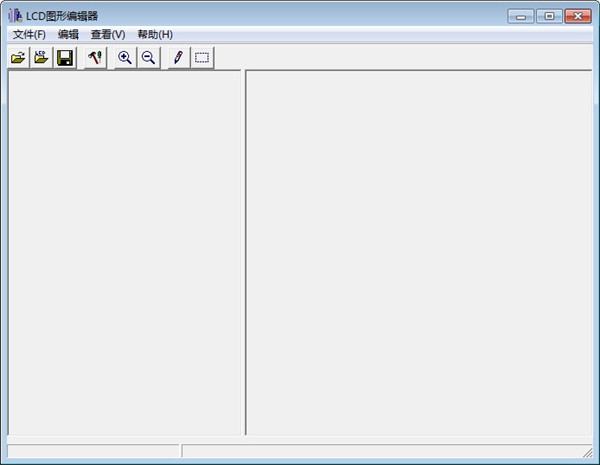Open the 编辑 menu
The image size is (600, 465).
pos(68,34)
